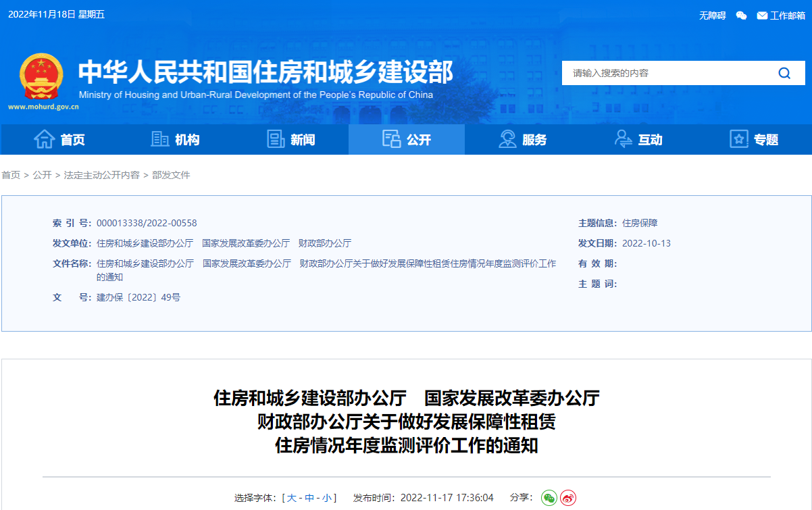Click the 首页 house icon
Viewport: 812px width, 510px height.
point(45,139)
